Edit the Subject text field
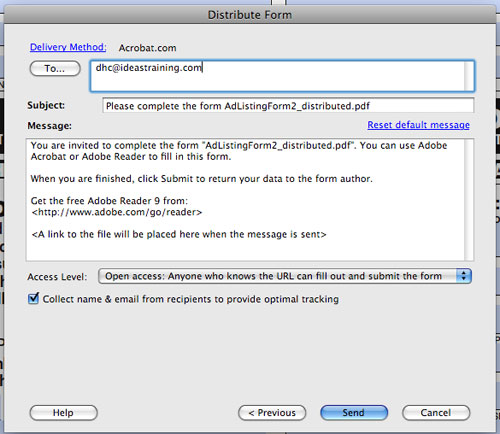Viewport: 500px width, 434px height. tap(288, 106)
